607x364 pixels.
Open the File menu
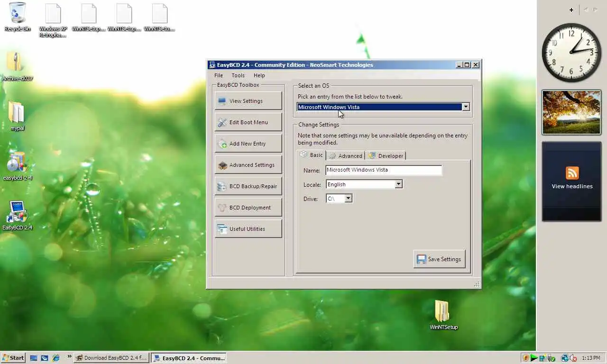[219, 75]
